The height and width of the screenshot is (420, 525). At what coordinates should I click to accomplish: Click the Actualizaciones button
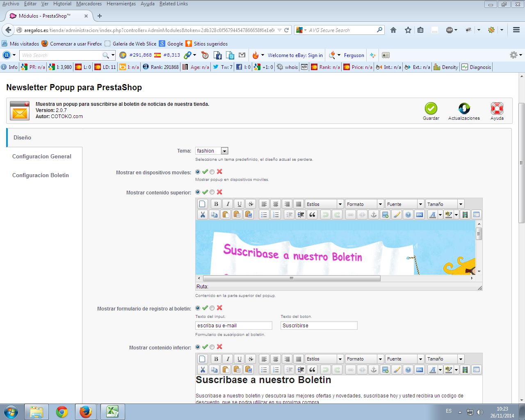(x=464, y=111)
